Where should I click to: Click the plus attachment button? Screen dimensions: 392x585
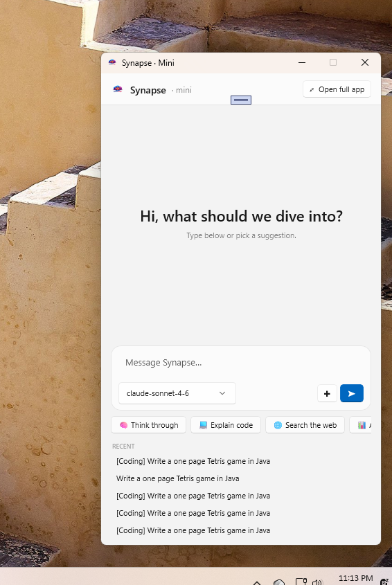pos(327,393)
